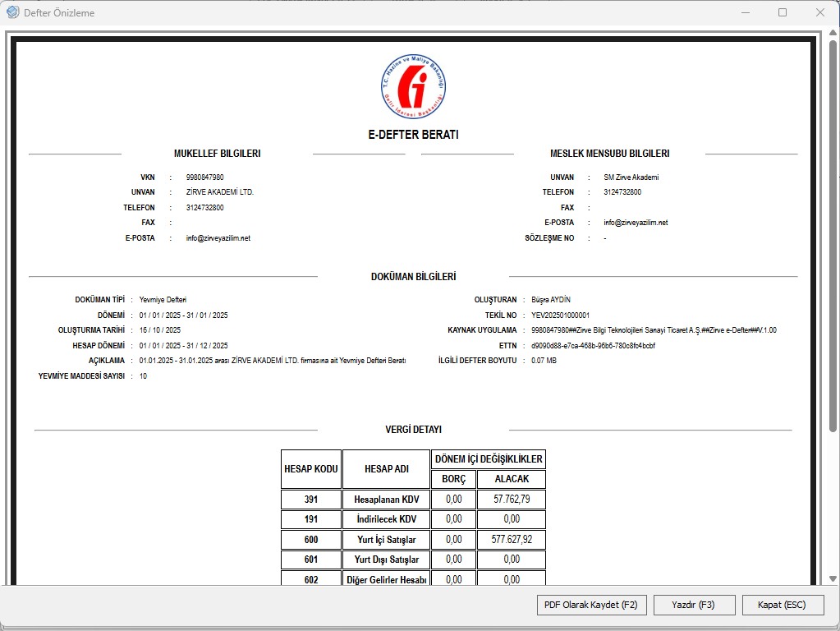Click account code 191 cell

pos(310,519)
